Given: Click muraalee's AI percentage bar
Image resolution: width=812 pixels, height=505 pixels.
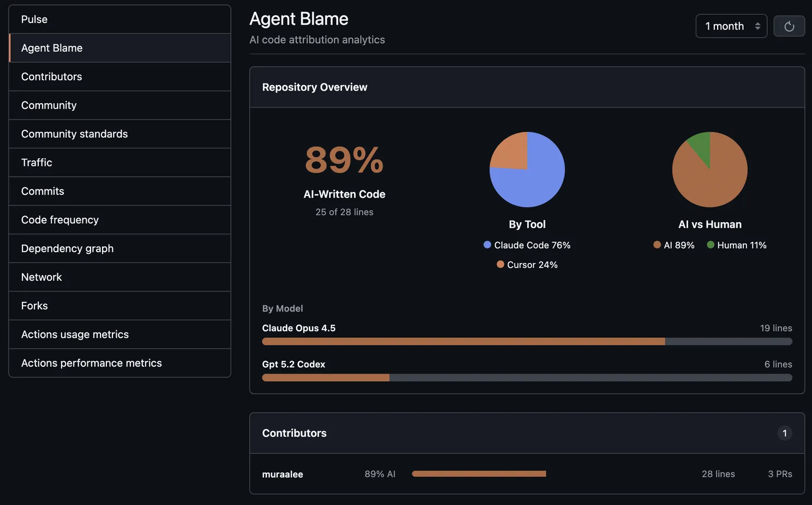Looking at the screenshot, I should 479,474.
